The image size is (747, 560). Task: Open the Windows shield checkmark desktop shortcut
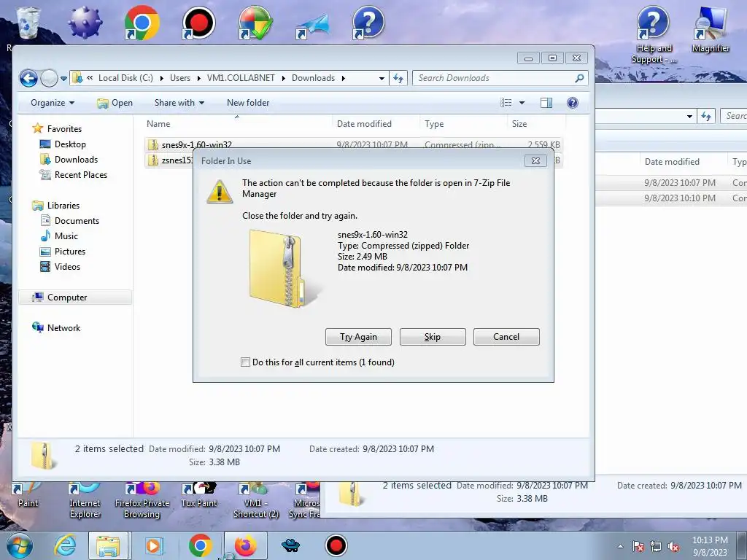[255, 23]
